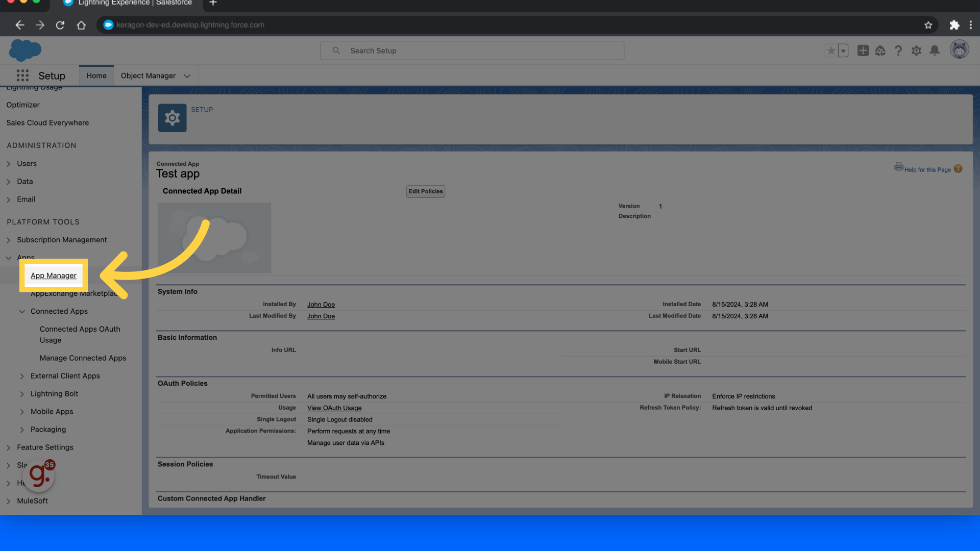Click the browser home icon
980x551 pixels.
click(81, 24)
